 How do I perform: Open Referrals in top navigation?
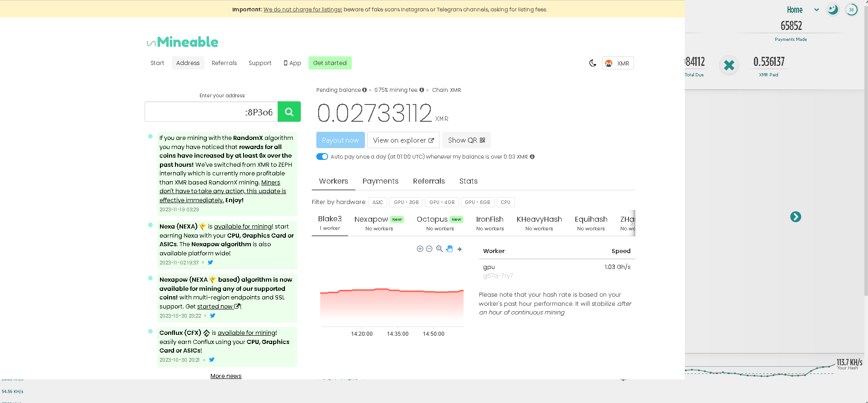(224, 63)
